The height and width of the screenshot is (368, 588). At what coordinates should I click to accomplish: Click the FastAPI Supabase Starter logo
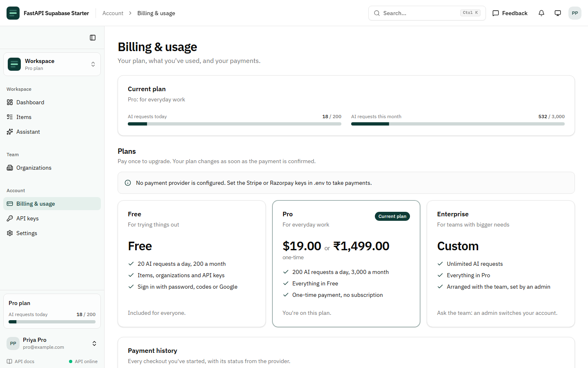13,13
